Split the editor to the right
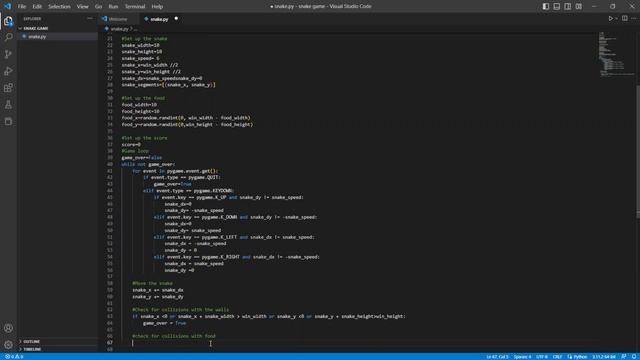The height and width of the screenshot is (360, 640). 625,18
